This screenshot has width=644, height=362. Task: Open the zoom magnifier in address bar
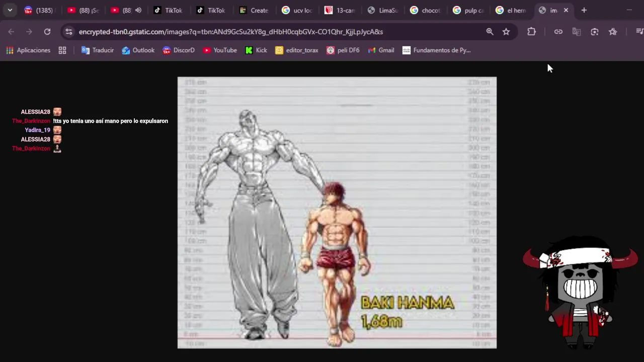pyautogui.click(x=490, y=32)
